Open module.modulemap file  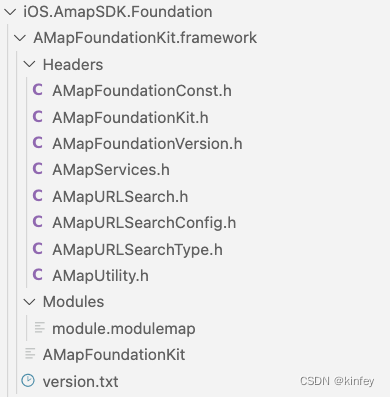point(124,329)
